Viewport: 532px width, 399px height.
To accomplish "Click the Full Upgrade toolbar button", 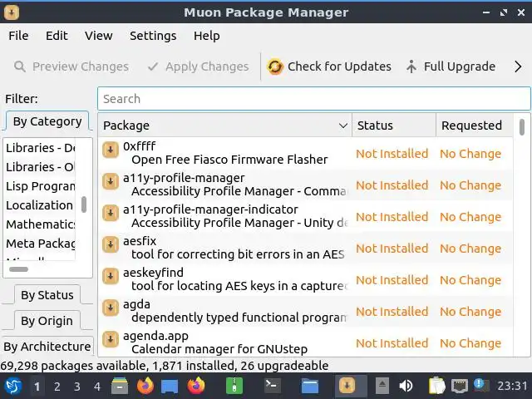I will tap(450, 66).
